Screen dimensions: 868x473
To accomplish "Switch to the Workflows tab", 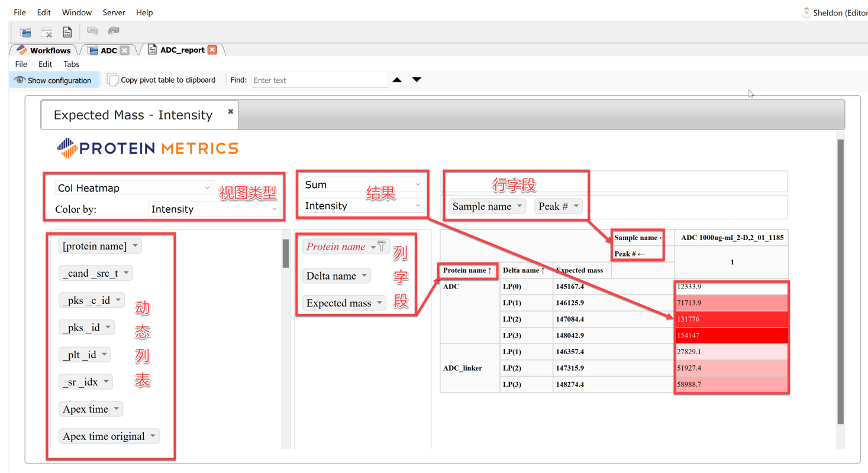I will pos(44,50).
